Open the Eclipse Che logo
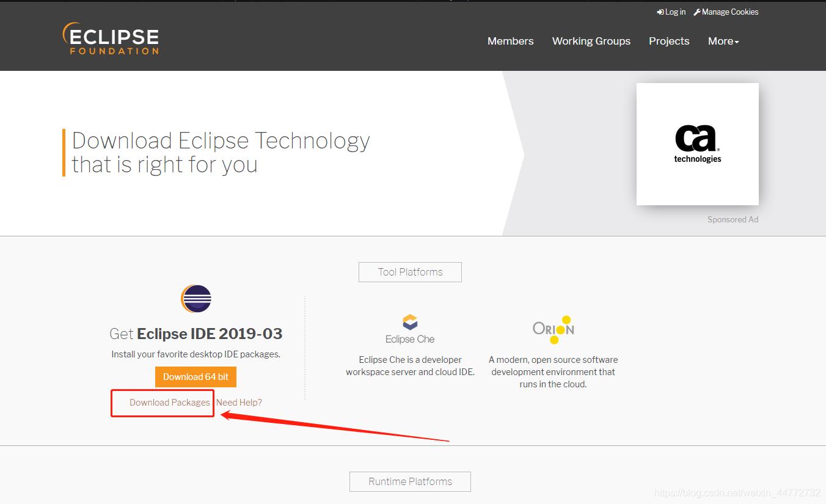Viewport: 826px width, 504px height. coord(410,329)
